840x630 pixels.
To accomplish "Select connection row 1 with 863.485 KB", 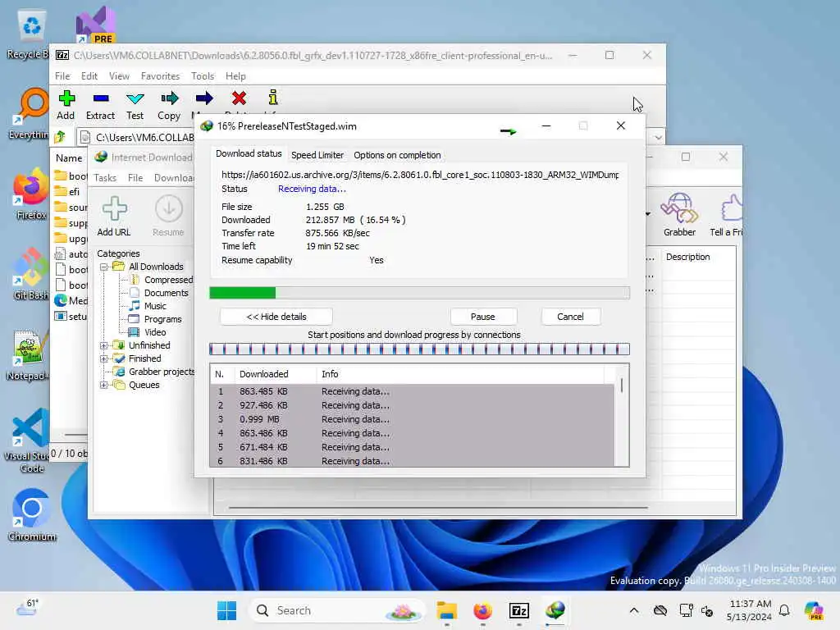I will pos(412,391).
